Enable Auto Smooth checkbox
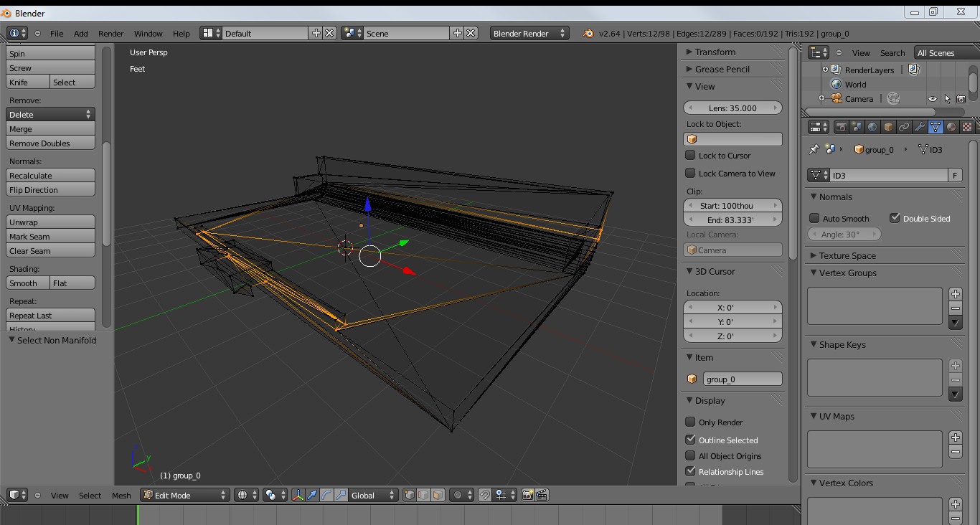This screenshot has height=525, width=980. (x=814, y=218)
